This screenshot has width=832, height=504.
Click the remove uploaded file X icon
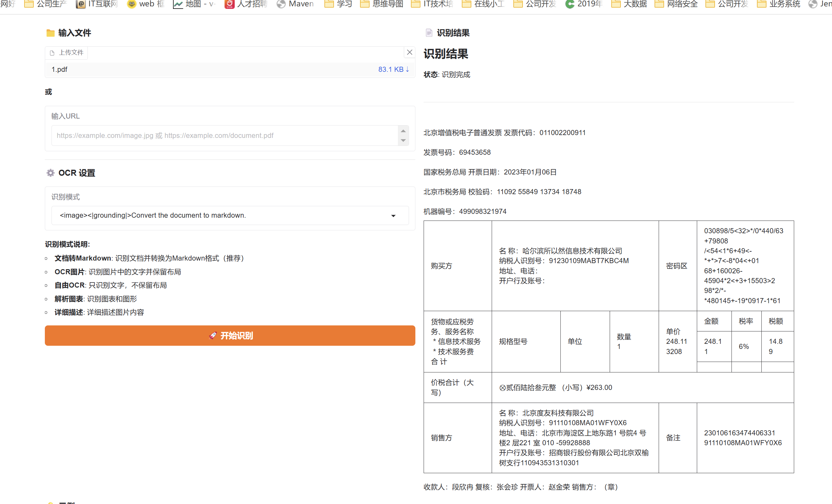click(409, 52)
